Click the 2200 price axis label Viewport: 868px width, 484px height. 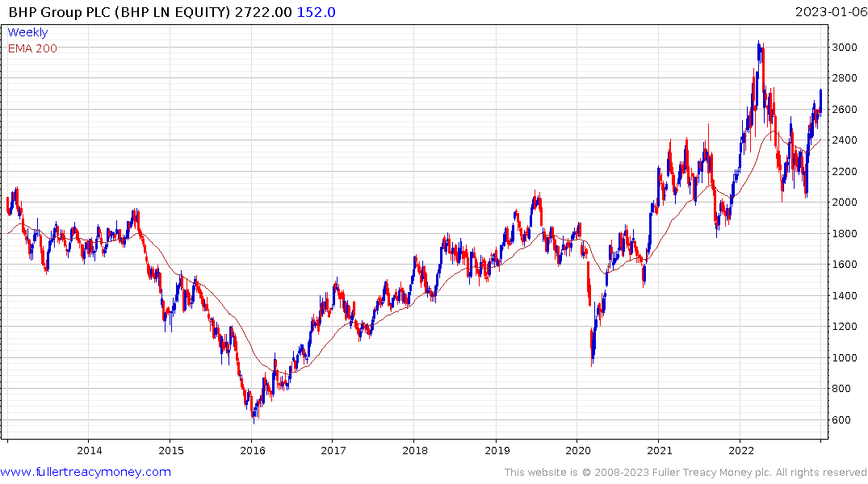[x=845, y=172]
